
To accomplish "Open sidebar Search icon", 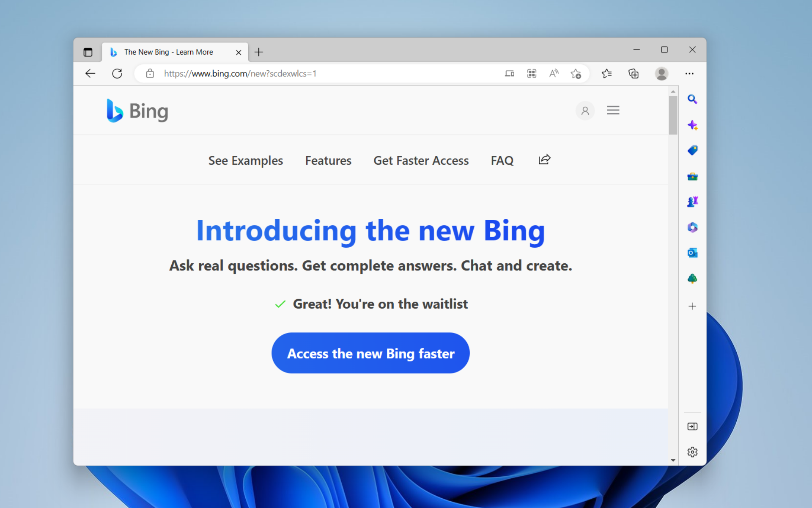I will click(x=692, y=99).
